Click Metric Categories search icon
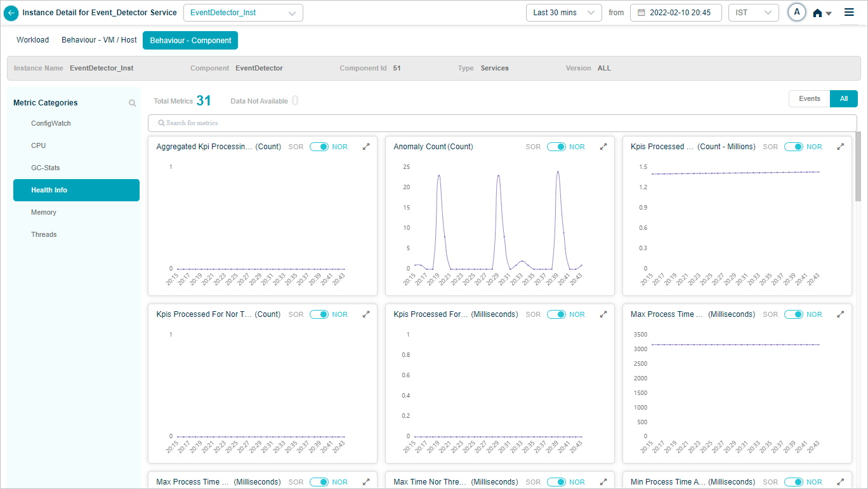 click(x=132, y=103)
